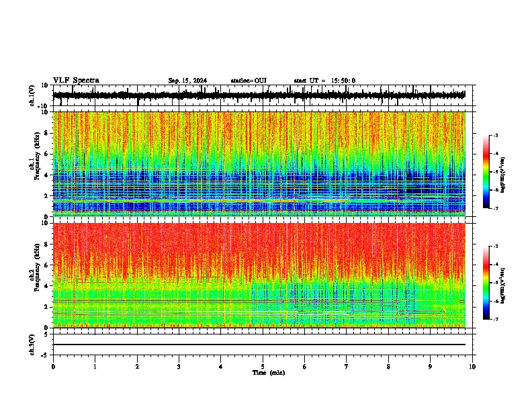
Task: Click the "ch.3(V)" axis label
Action: pyautogui.click(x=32, y=345)
